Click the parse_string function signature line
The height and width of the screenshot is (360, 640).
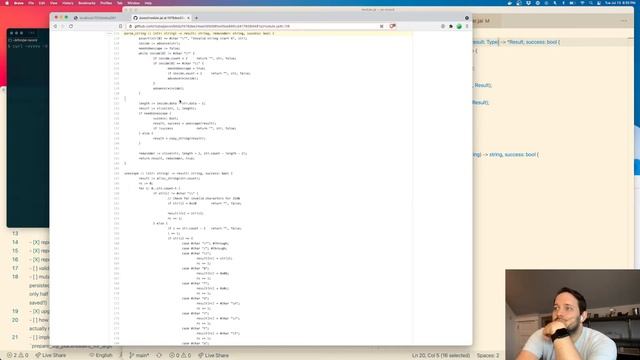199,33
